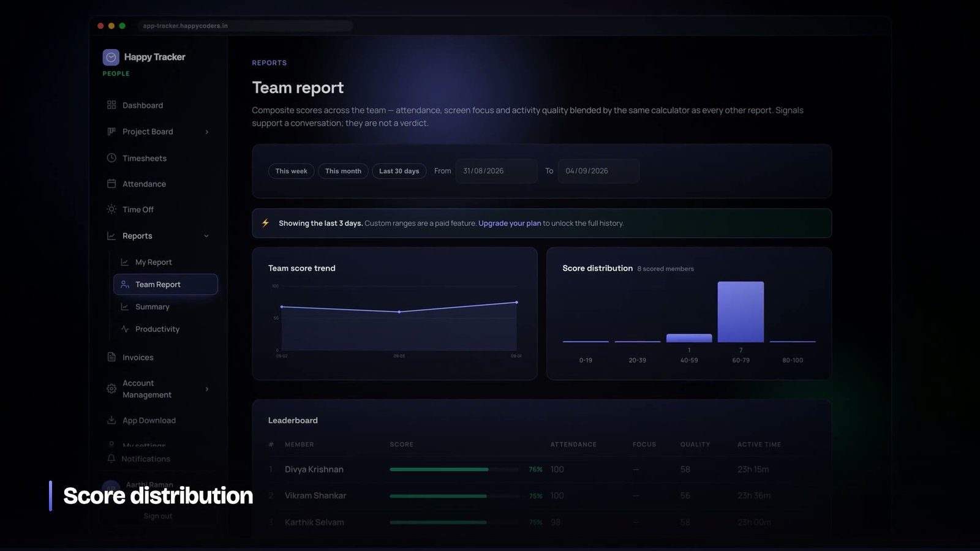Choose the Last 30 days range
The width and height of the screenshot is (980, 551).
coord(399,171)
